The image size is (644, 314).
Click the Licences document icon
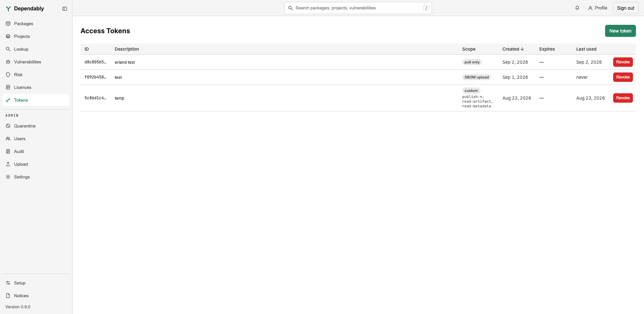8,87
